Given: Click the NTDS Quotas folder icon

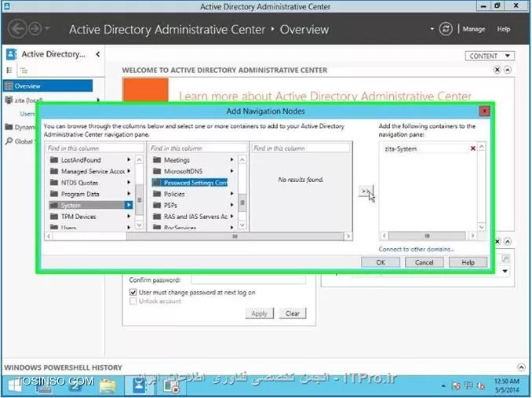Looking at the screenshot, I should (54, 183).
